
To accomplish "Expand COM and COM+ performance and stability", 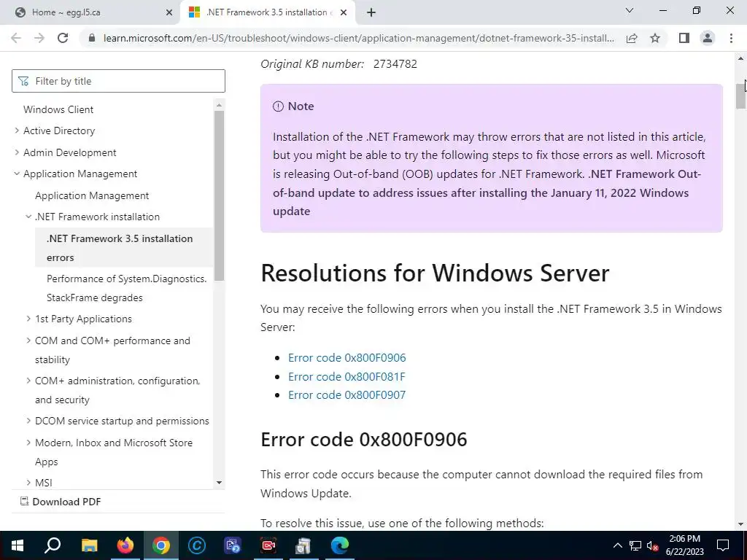I will (x=28, y=341).
